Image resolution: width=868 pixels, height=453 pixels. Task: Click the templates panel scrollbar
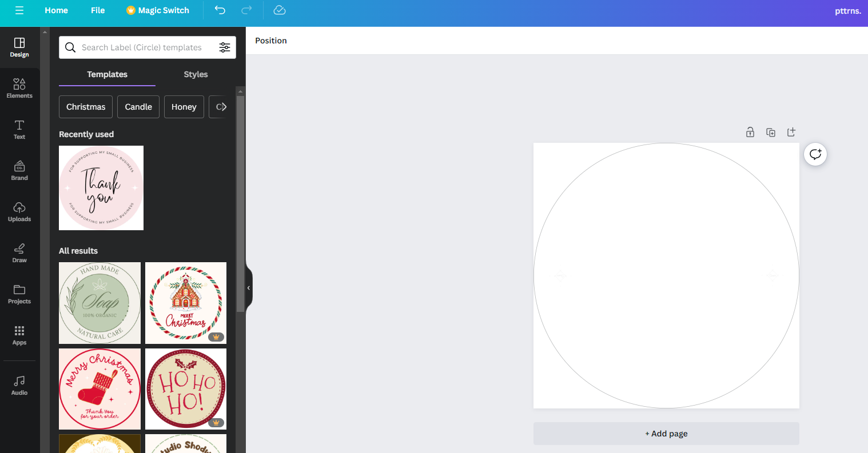pyautogui.click(x=241, y=203)
